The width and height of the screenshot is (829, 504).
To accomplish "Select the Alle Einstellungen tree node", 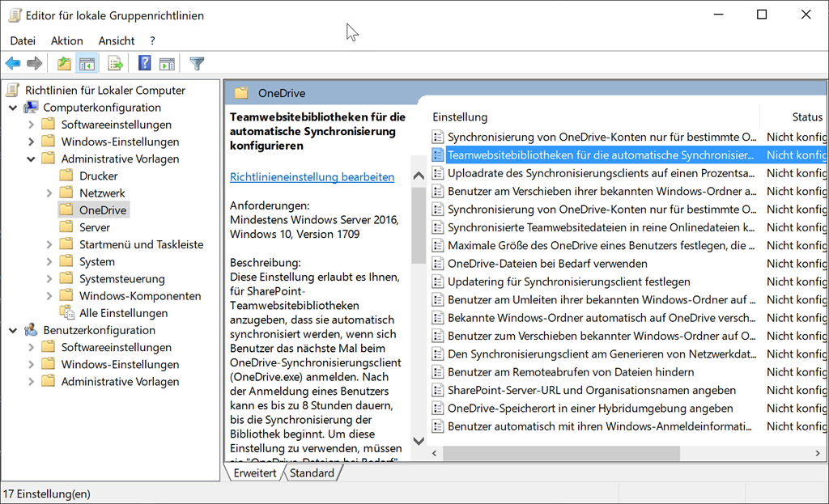I will tap(123, 313).
